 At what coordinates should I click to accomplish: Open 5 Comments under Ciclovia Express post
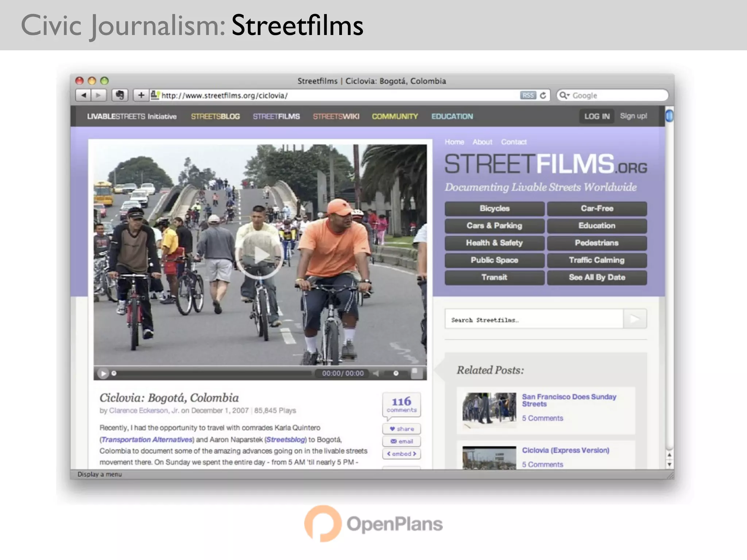tap(542, 464)
